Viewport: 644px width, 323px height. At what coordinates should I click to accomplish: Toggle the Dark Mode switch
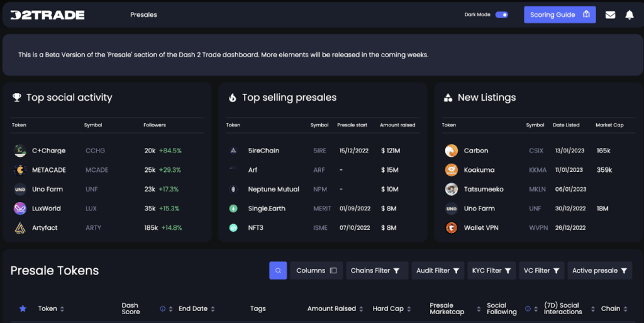click(501, 14)
